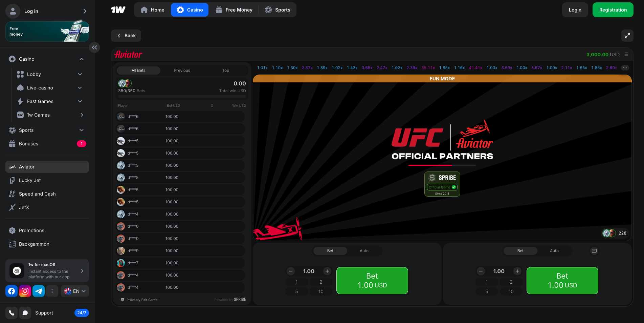Switch to the Top bets tab
This screenshot has height=323, width=644.
click(x=225, y=70)
